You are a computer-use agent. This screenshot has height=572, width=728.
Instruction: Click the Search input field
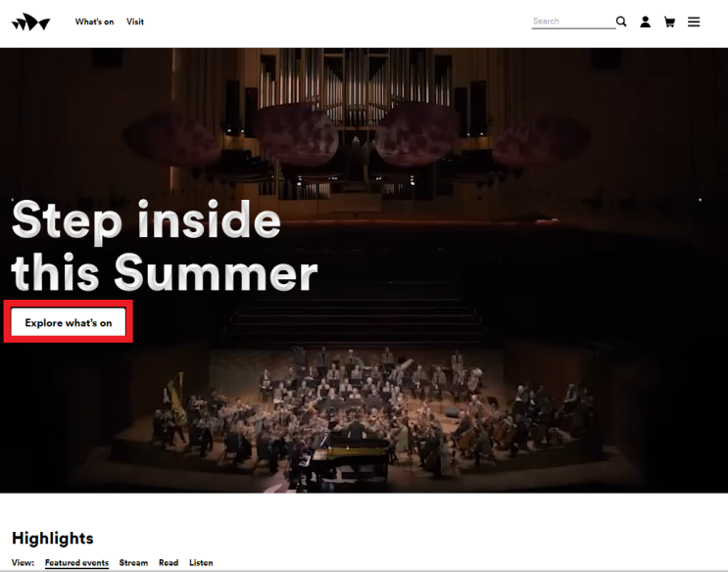tap(573, 22)
